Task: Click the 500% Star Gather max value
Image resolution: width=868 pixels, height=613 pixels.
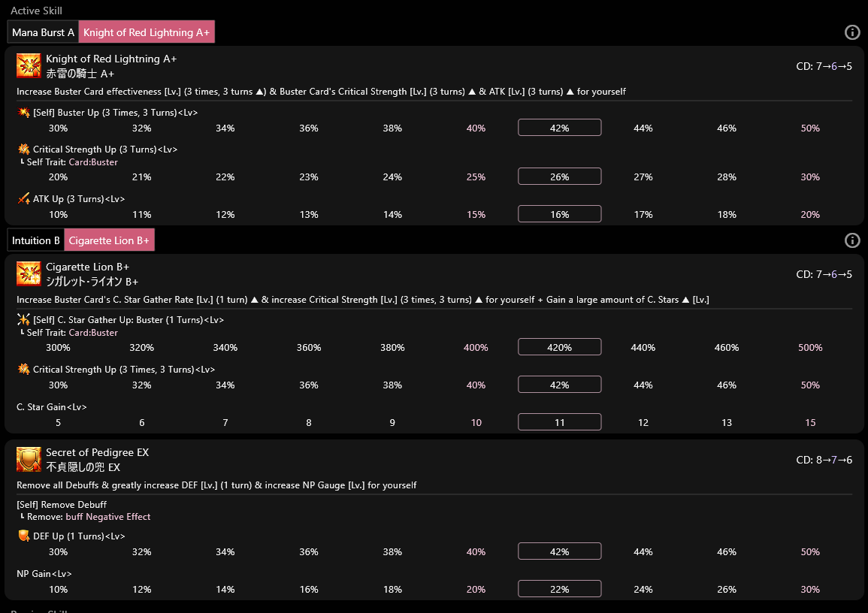Action: coord(810,347)
